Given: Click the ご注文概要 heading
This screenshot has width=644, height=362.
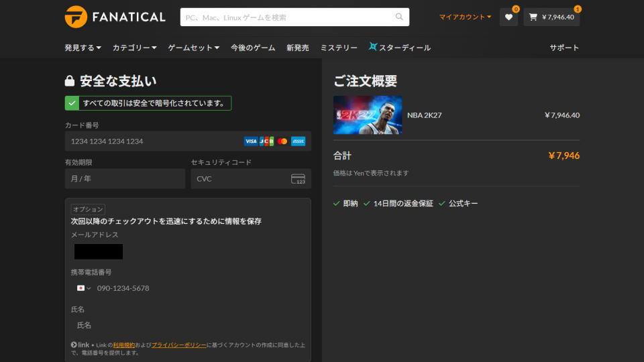Looking at the screenshot, I should tap(365, 81).
